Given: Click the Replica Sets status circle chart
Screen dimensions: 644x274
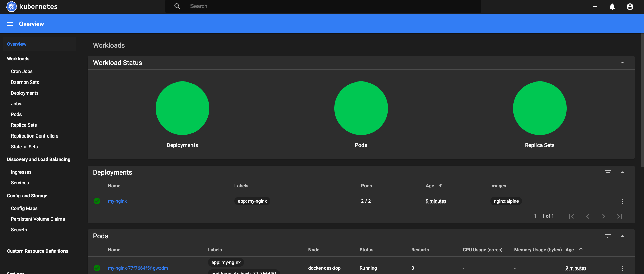Looking at the screenshot, I should [x=540, y=108].
